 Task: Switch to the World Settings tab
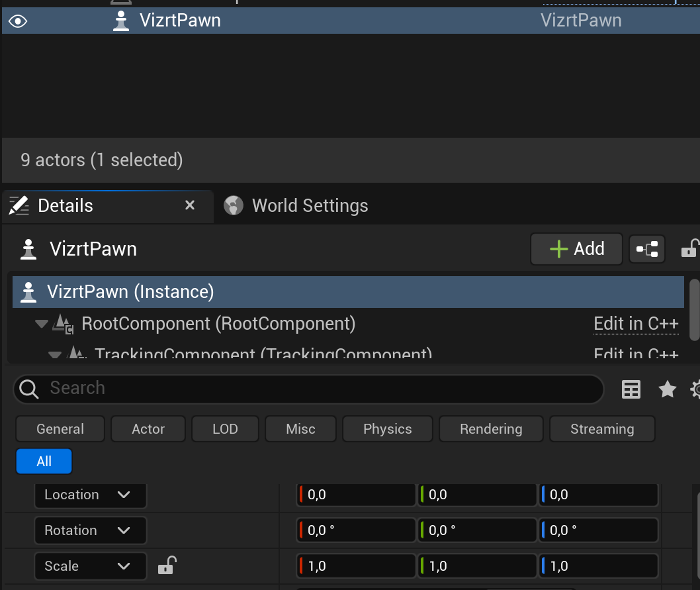310,206
